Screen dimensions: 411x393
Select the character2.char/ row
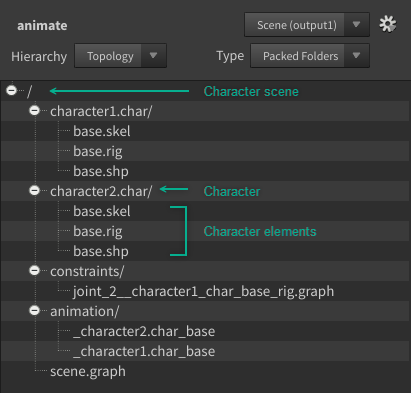(x=205, y=191)
